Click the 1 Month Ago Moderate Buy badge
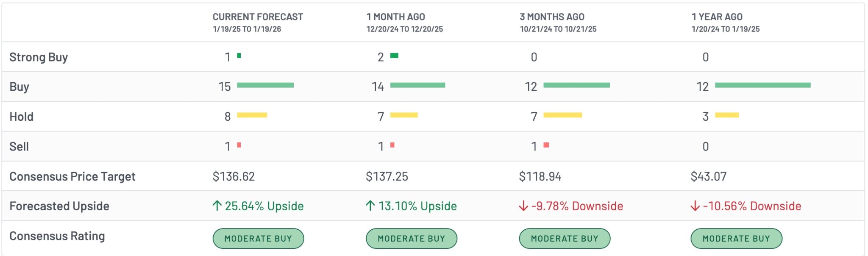The width and height of the screenshot is (868, 256). (x=411, y=239)
